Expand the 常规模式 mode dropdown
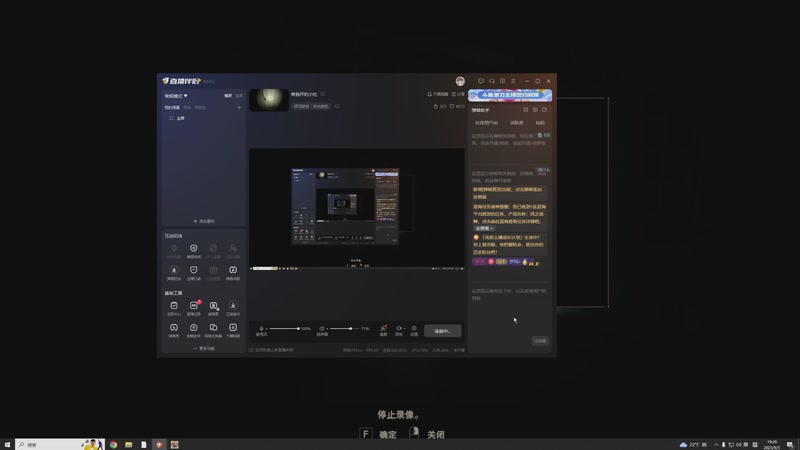The image size is (800, 450). click(176, 96)
